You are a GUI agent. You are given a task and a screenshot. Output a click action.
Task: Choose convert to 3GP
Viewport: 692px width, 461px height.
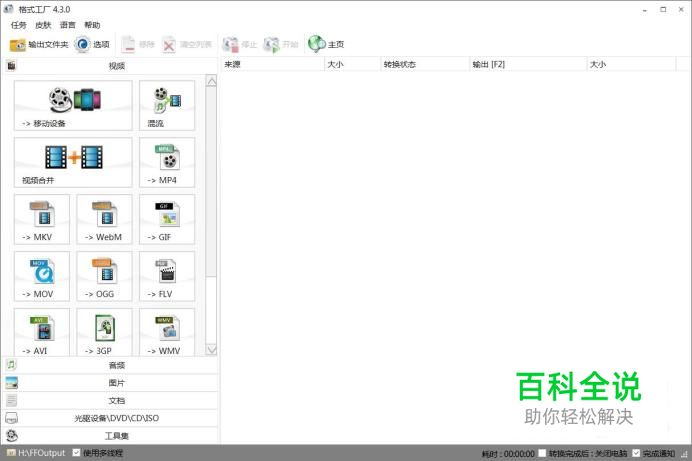coord(104,332)
